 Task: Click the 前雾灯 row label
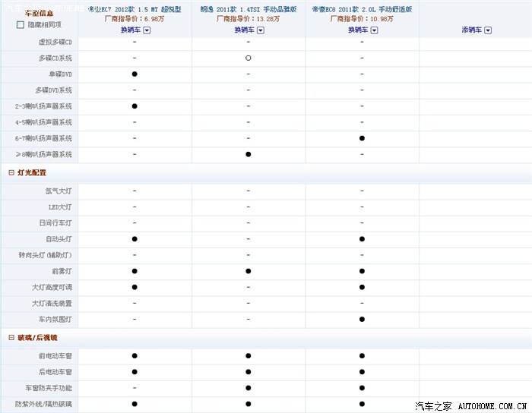pos(62,271)
